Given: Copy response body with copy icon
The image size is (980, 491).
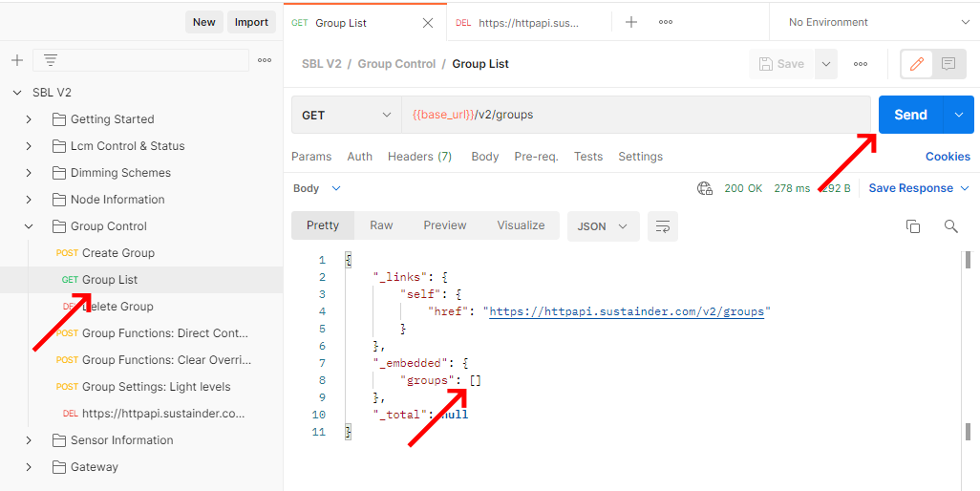Looking at the screenshot, I should tap(913, 225).
